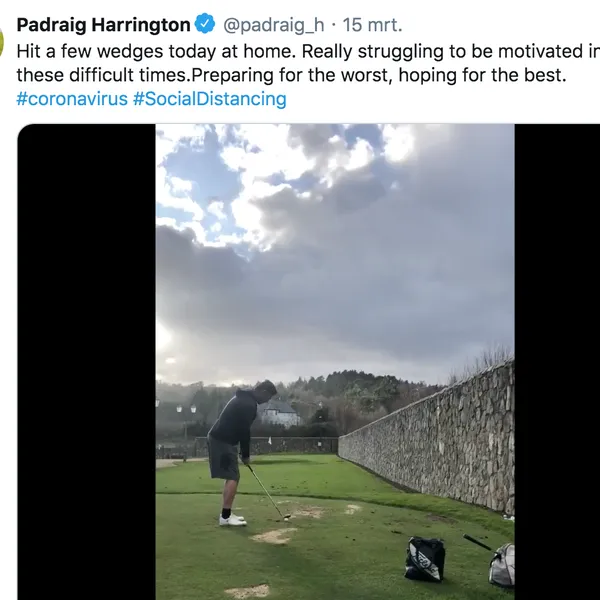Screen dimensions: 600x600
Task: Follow the #coronavirus hashtag
Action: pyautogui.click(x=72, y=99)
